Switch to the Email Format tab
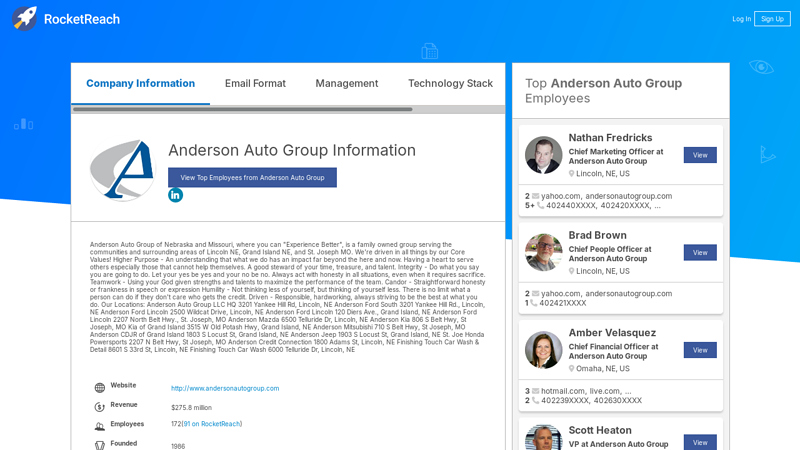800x450 pixels. tap(255, 83)
